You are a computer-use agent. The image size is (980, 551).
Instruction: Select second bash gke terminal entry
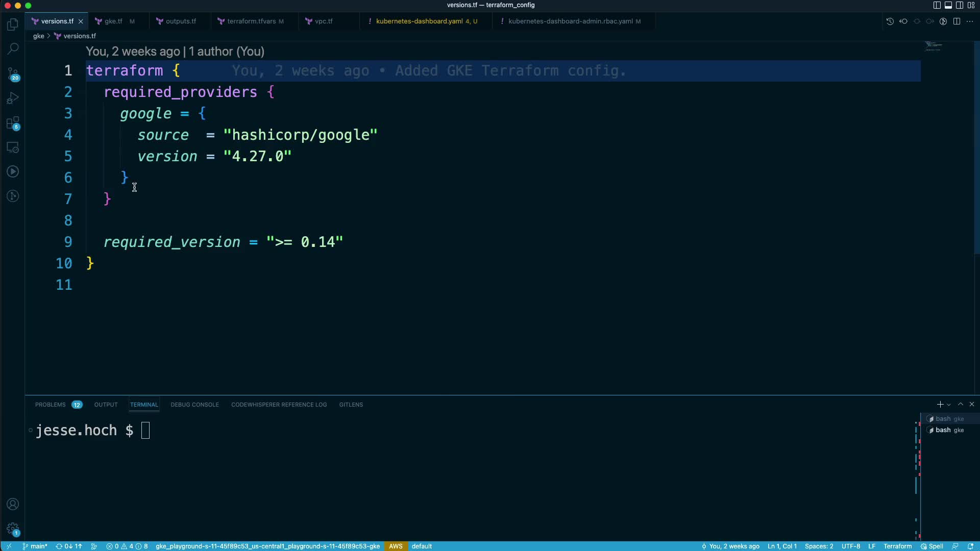click(949, 430)
